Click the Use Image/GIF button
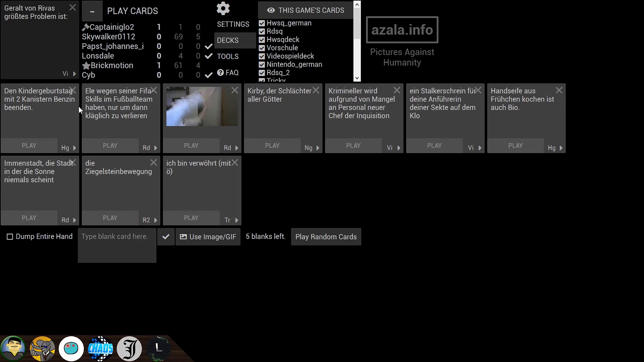Screen dimensions: 644x362 pos(208,237)
